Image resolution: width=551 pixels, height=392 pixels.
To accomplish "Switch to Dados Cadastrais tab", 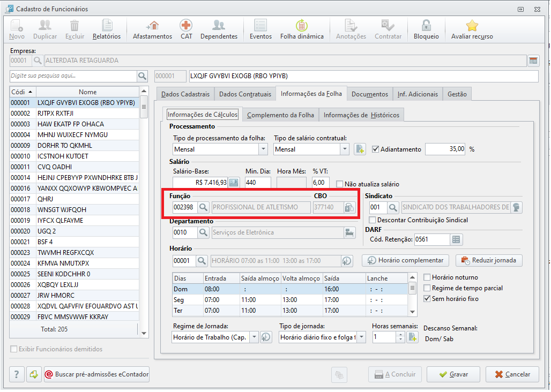I will click(x=185, y=94).
